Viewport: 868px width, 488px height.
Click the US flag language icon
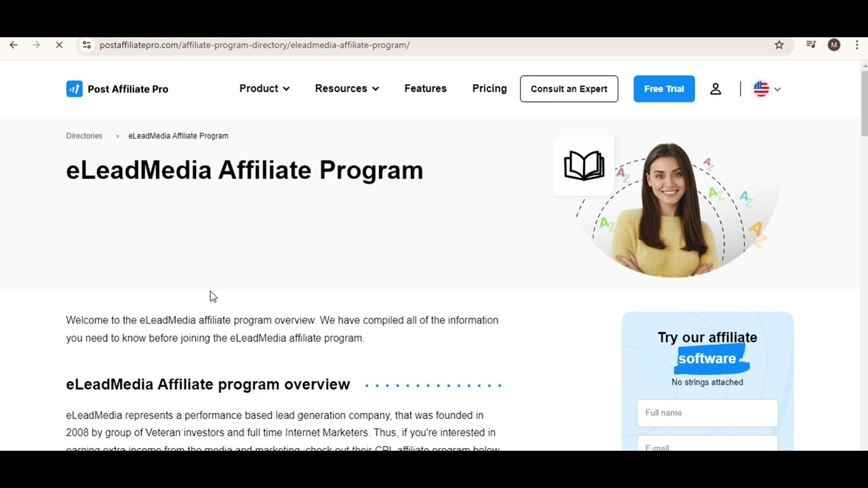[761, 89]
